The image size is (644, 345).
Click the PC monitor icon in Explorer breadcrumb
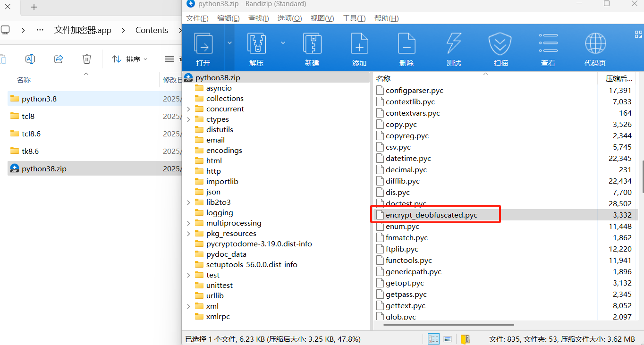tap(5, 30)
